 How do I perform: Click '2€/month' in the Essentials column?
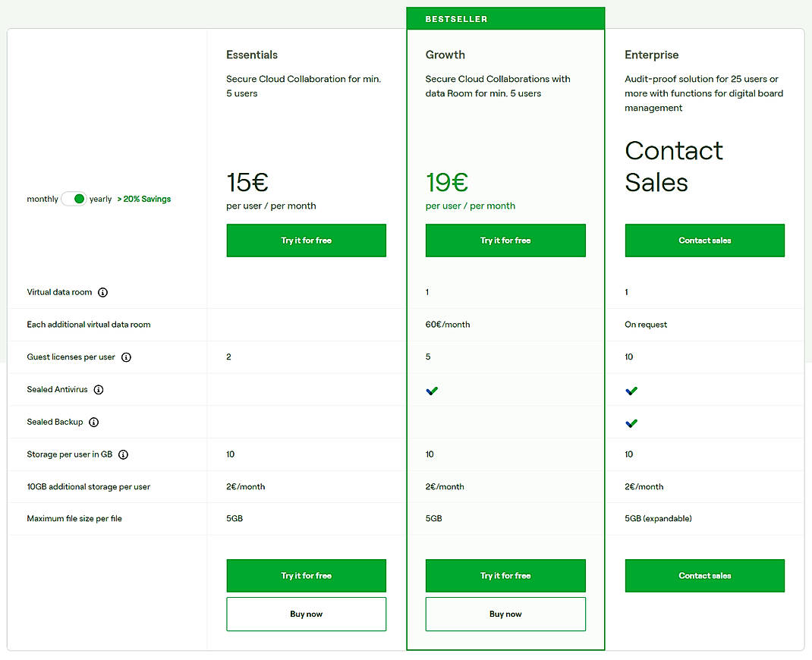click(245, 486)
